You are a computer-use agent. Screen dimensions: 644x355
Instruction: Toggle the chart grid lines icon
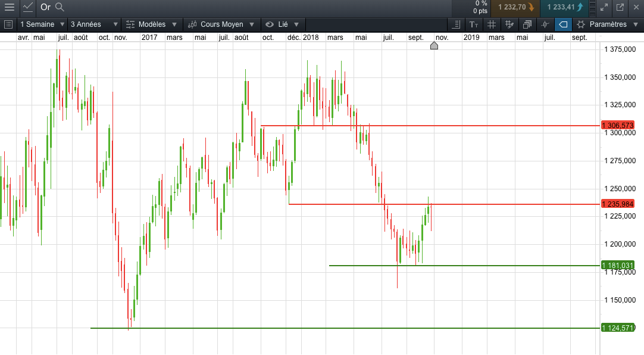tap(491, 24)
